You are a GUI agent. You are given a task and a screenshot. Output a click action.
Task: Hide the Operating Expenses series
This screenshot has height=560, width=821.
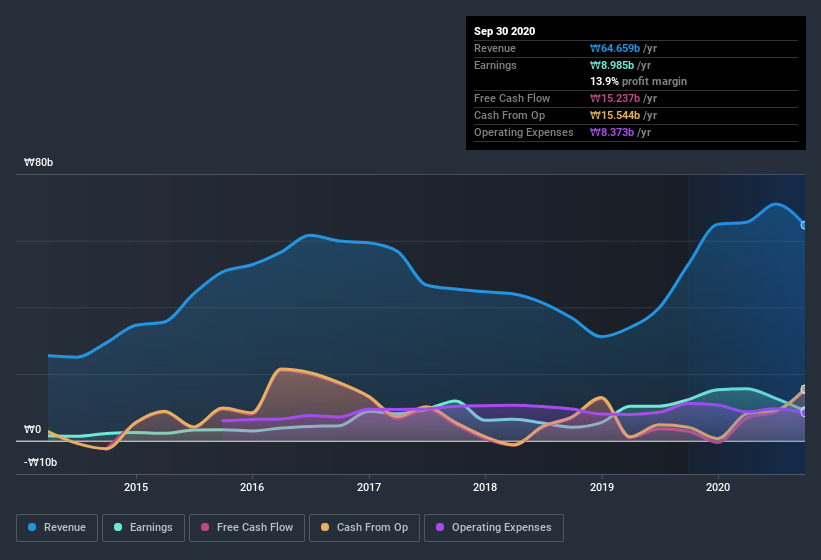(x=494, y=527)
